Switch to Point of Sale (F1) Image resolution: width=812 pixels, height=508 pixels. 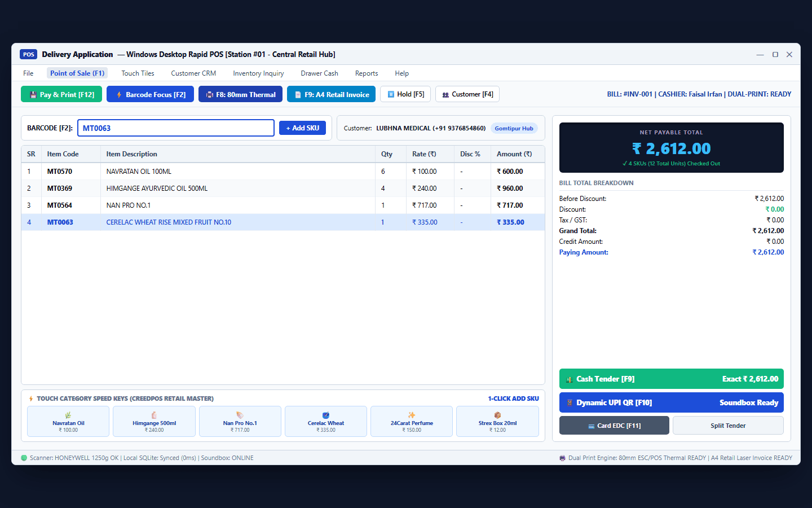click(77, 73)
